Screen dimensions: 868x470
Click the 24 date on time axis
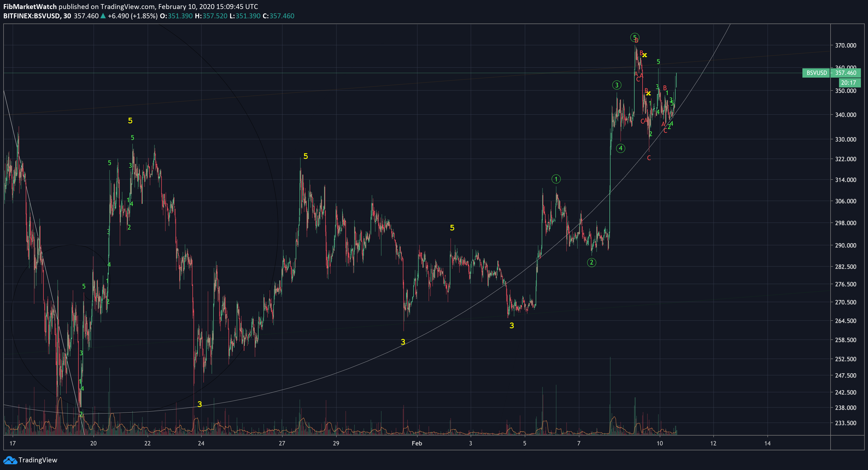(201, 443)
